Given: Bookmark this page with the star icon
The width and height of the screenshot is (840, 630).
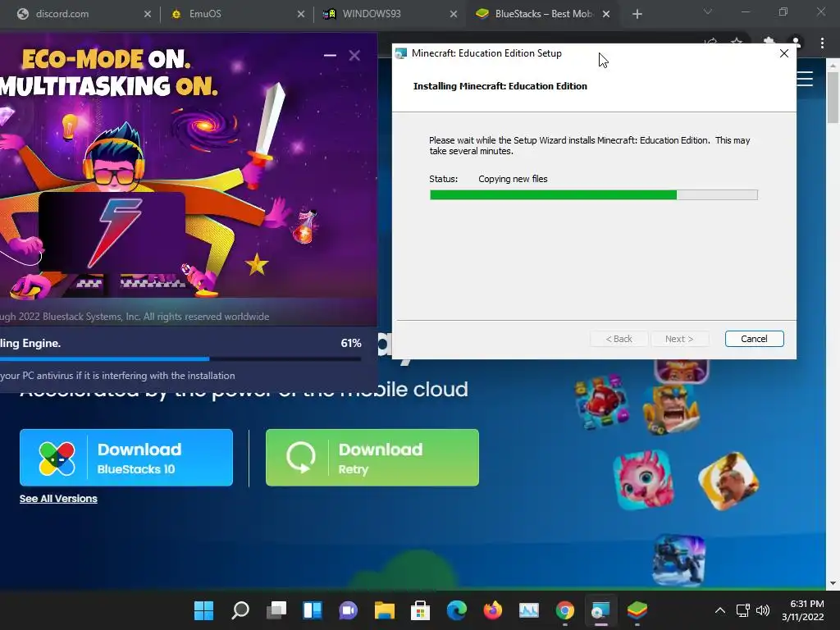Looking at the screenshot, I should pyautogui.click(x=737, y=41).
